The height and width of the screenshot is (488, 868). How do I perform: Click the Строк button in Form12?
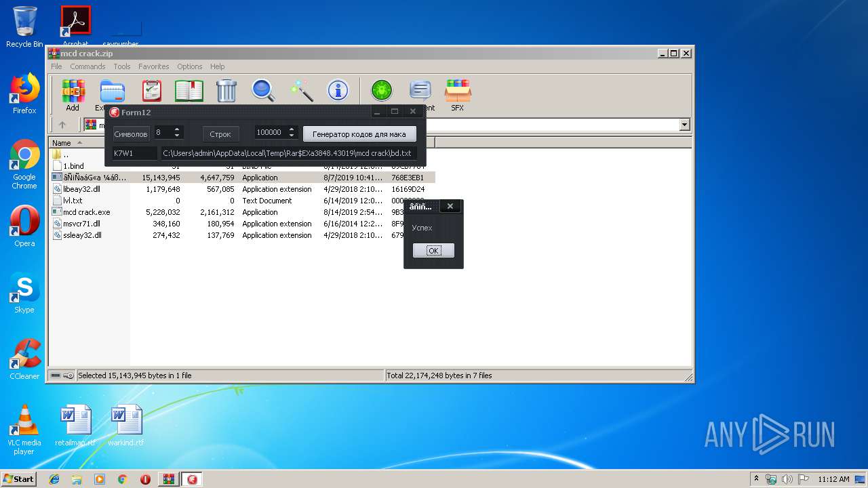click(x=220, y=134)
